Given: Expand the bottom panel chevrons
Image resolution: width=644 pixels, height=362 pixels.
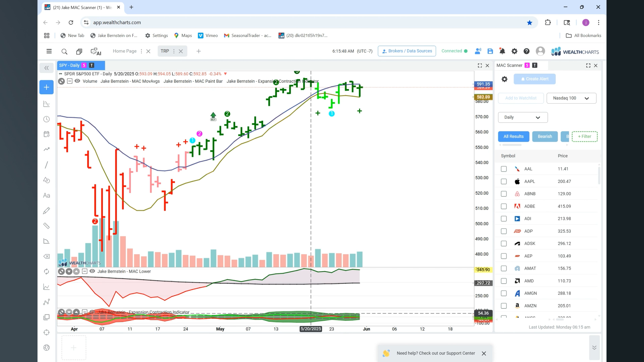Looking at the screenshot, I should [x=594, y=348].
